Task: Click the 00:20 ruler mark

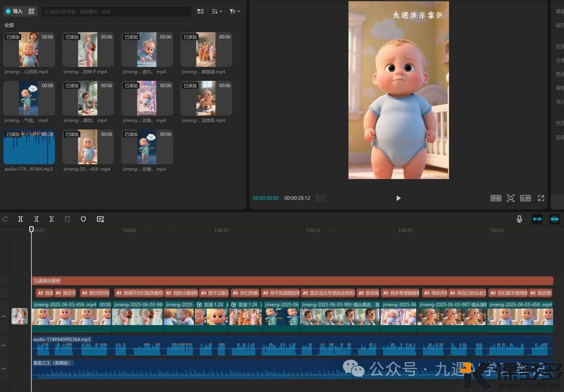Action: [406, 231]
